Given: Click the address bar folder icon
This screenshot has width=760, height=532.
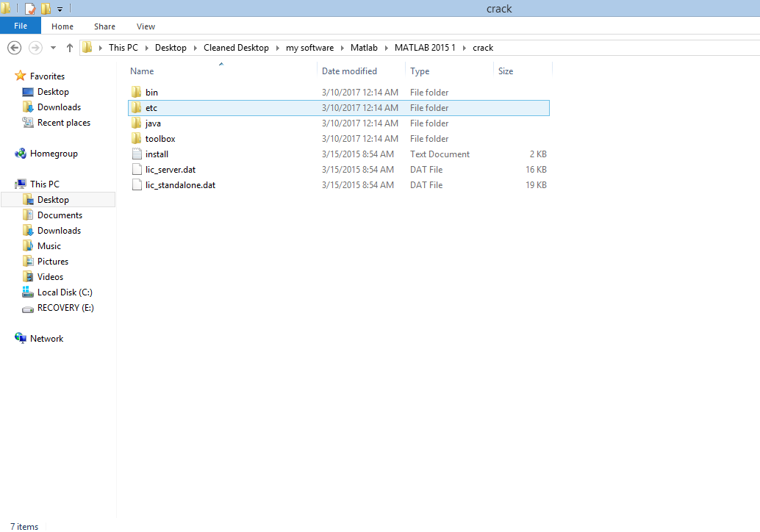Looking at the screenshot, I should (87, 47).
